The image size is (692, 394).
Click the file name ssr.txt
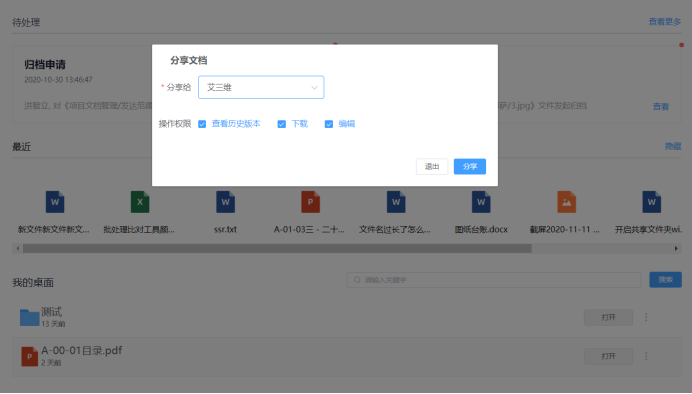point(225,229)
